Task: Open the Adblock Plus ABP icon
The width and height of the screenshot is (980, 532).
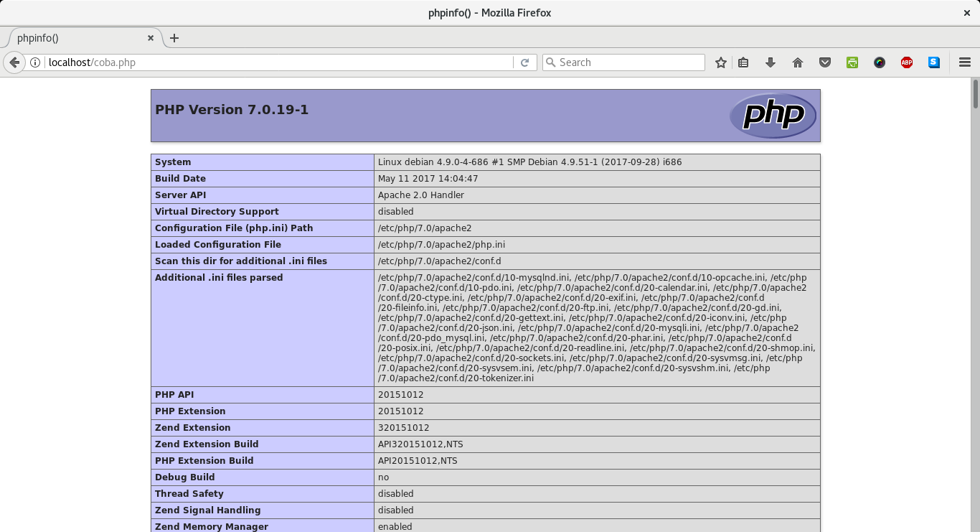Action: pyautogui.click(x=907, y=62)
